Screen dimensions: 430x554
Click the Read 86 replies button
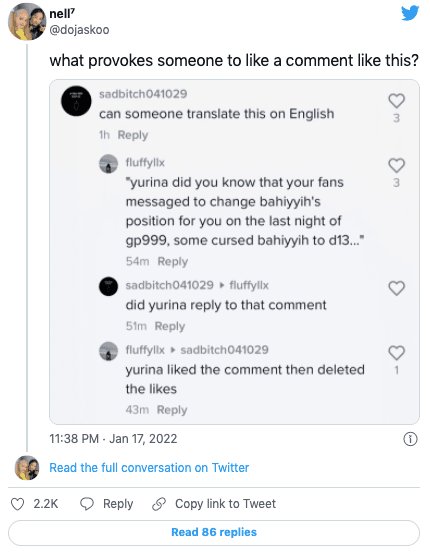(x=214, y=532)
